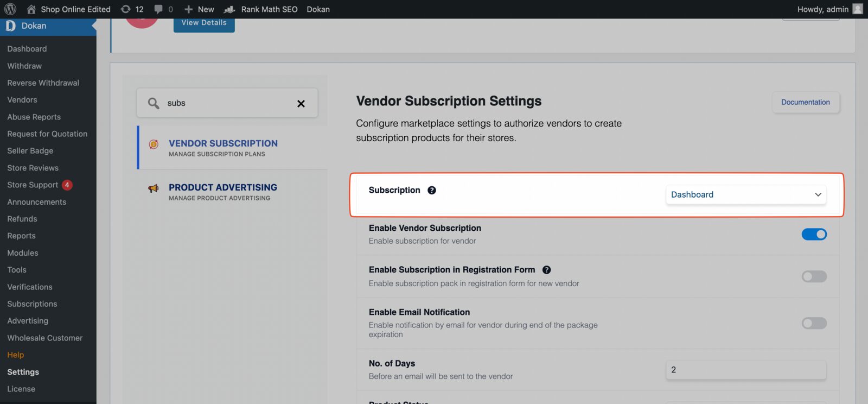Open the Subscription Dashboard dropdown

pos(746,194)
